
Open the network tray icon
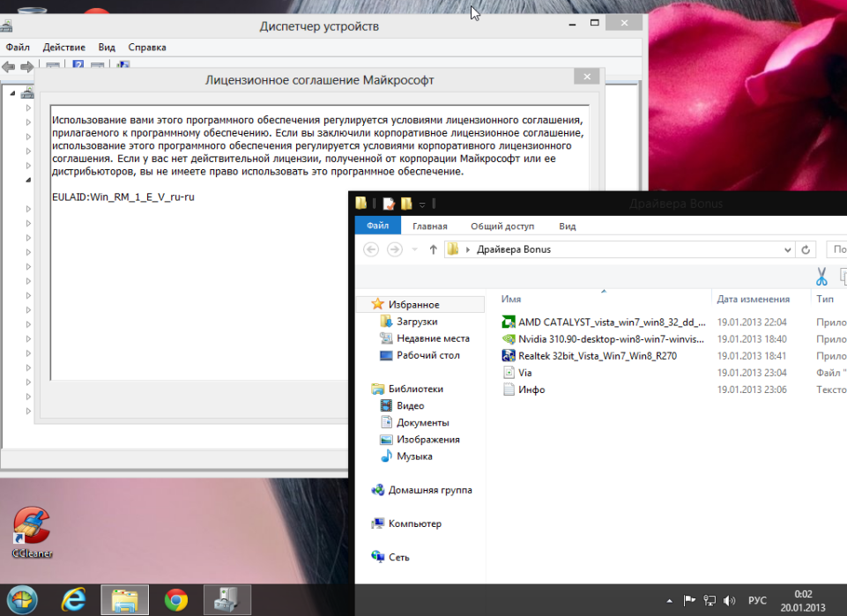point(710,600)
